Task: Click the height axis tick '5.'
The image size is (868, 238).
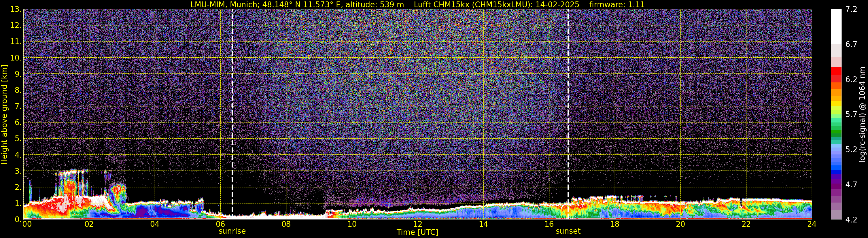Action: (x=18, y=139)
